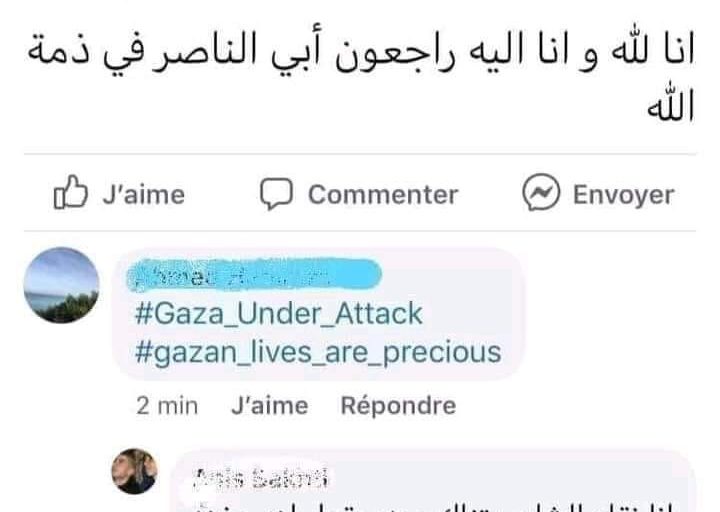
Task: Click the word "راجعون" in the post text
Action: 407,53
